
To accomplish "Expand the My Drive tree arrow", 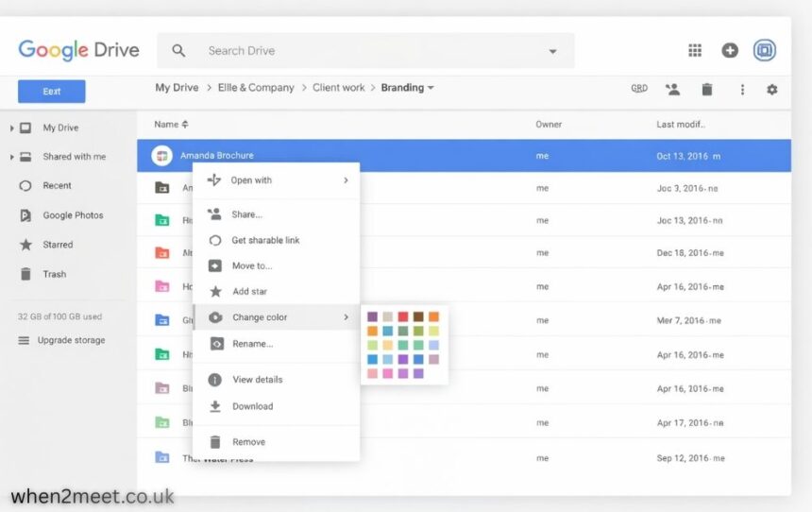I will (x=11, y=128).
